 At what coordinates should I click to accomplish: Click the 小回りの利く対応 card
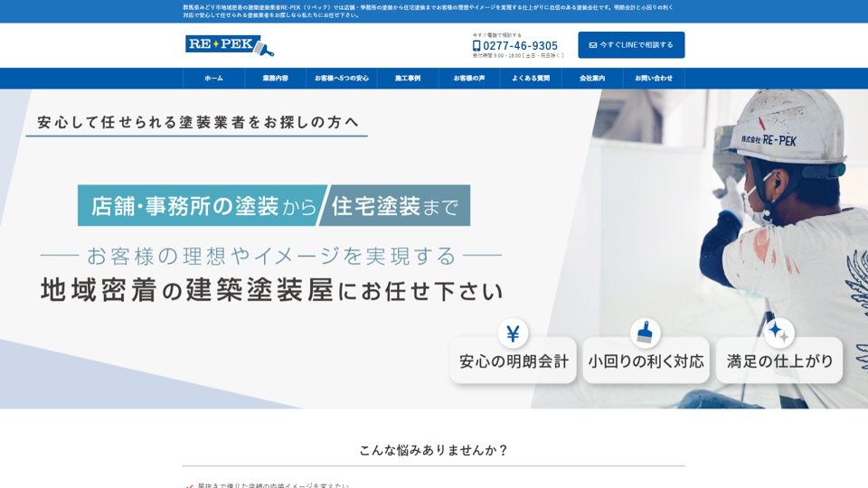pos(646,361)
